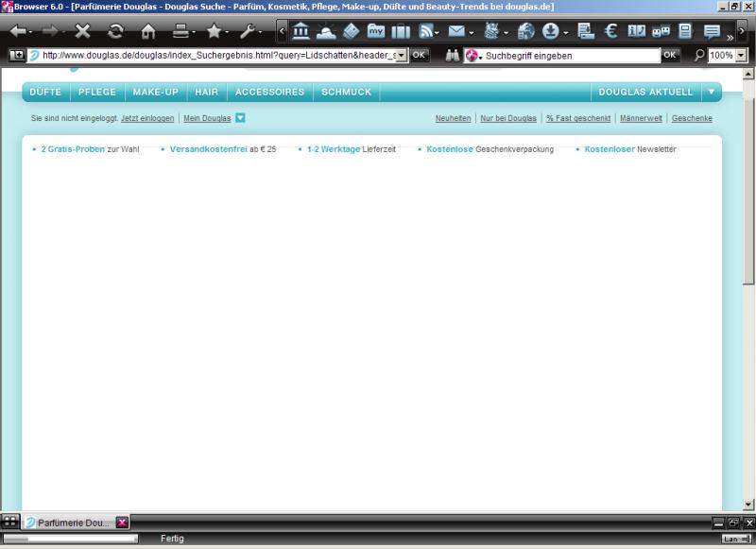This screenshot has width=756, height=549.
Task: Stop page loading with the X icon
Action: click(83, 32)
